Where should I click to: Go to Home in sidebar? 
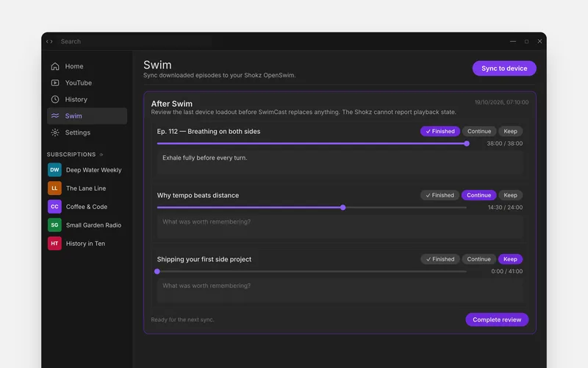87,66
